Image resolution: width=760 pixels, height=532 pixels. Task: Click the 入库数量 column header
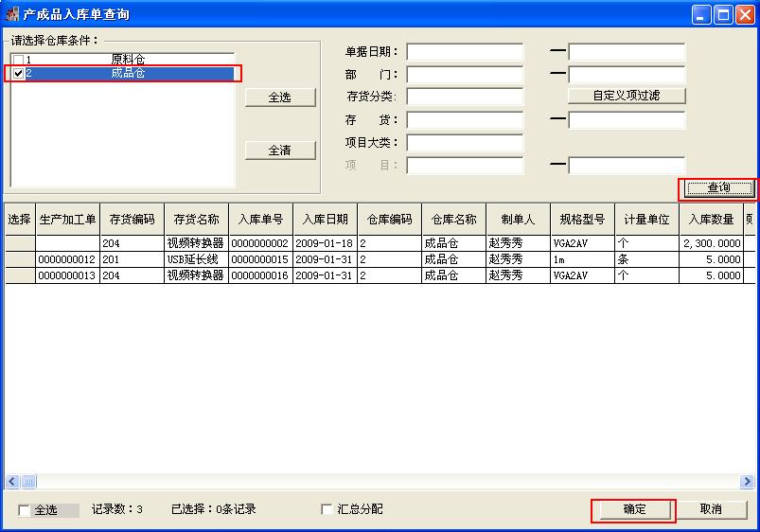tap(712, 220)
